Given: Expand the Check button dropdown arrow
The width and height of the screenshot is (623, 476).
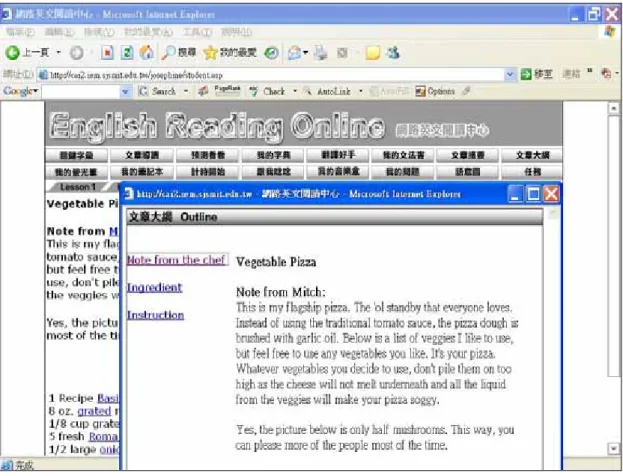Looking at the screenshot, I should [295, 91].
